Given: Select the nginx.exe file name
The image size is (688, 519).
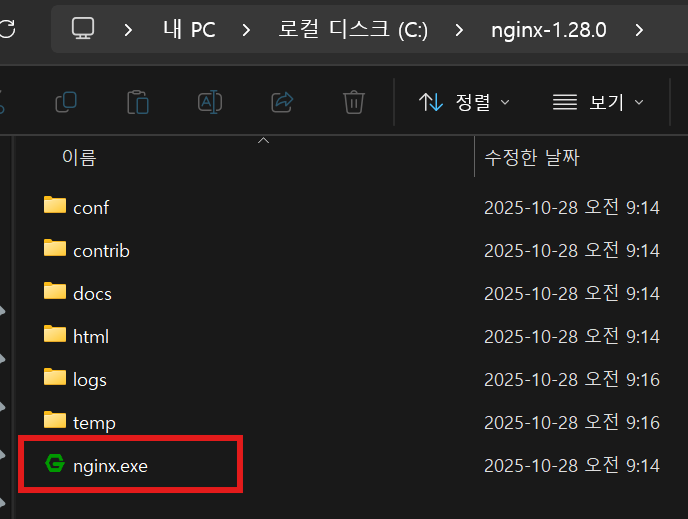Looking at the screenshot, I should coord(111,466).
